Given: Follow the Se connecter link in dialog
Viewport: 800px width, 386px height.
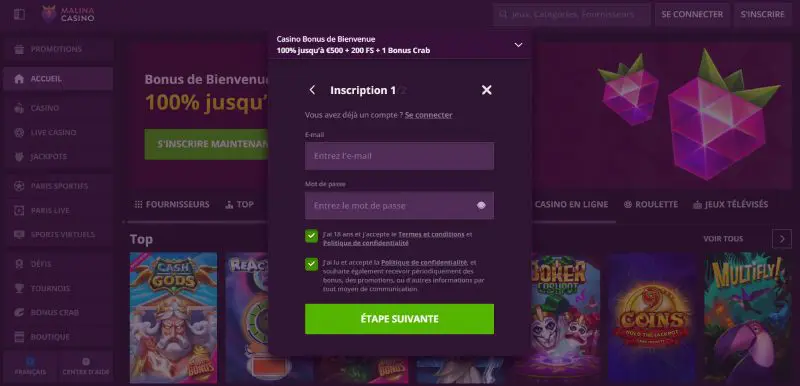Looking at the screenshot, I should click(x=429, y=115).
